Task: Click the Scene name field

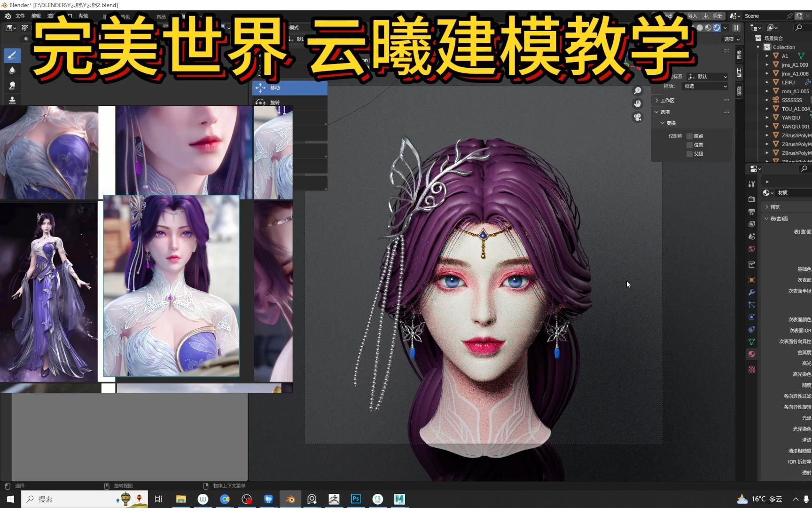Action: (764, 16)
